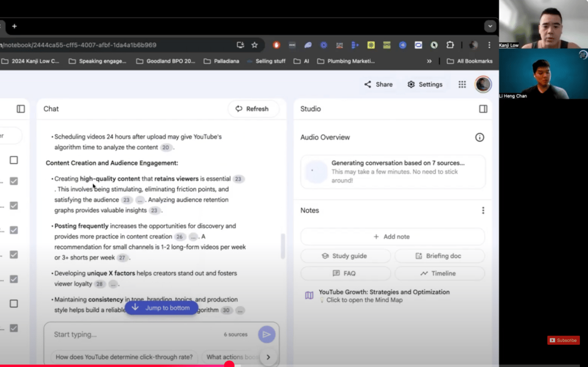Viewport: 588px width, 367px height.
Task: Expand the hidden bookmarks overflow chevron
Action: point(429,61)
